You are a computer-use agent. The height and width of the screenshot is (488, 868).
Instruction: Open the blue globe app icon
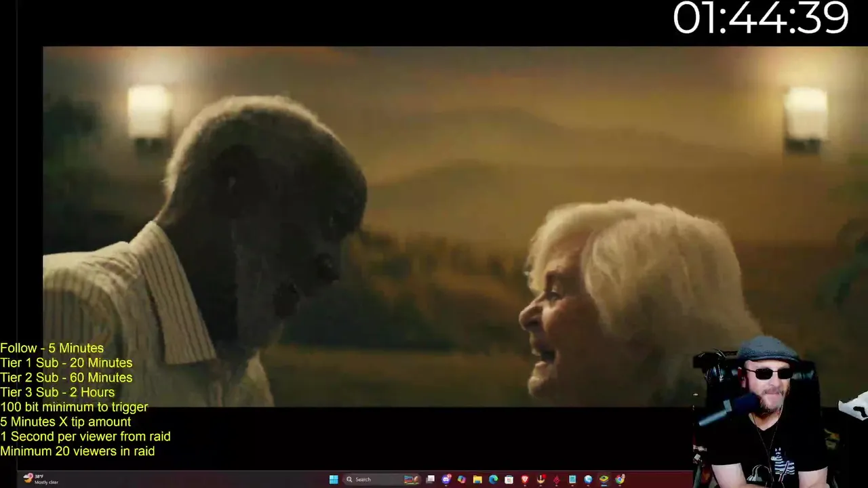click(588, 479)
